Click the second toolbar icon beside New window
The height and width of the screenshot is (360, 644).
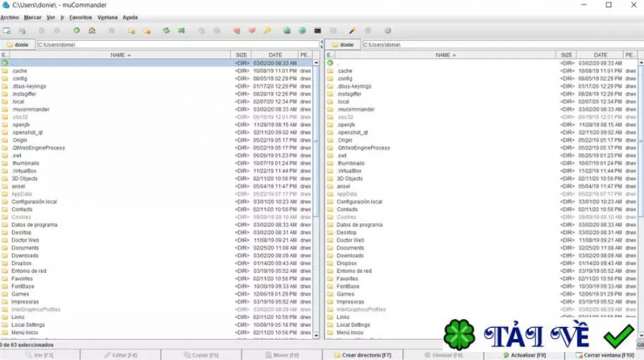tap(23, 31)
